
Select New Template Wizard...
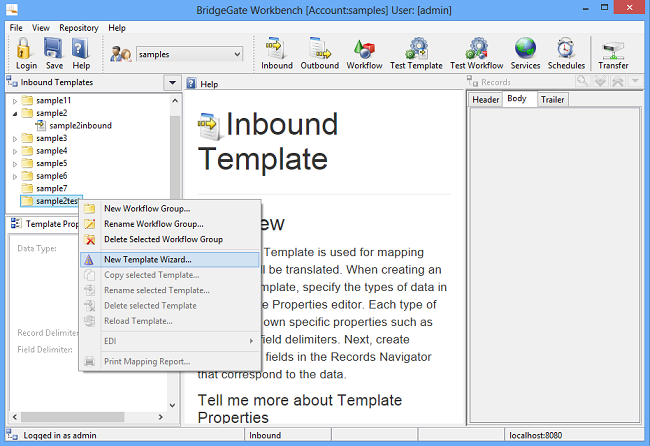pos(170,259)
